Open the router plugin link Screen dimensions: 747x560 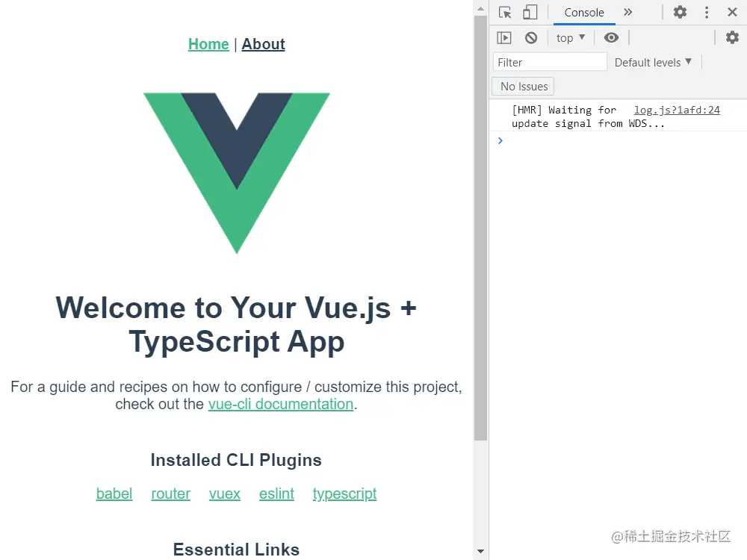click(170, 494)
